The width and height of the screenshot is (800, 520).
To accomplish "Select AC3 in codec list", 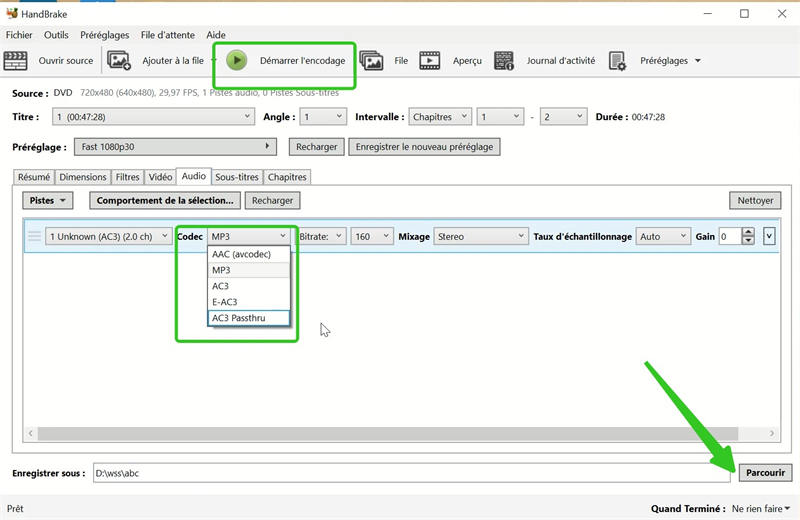I will pyautogui.click(x=248, y=286).
